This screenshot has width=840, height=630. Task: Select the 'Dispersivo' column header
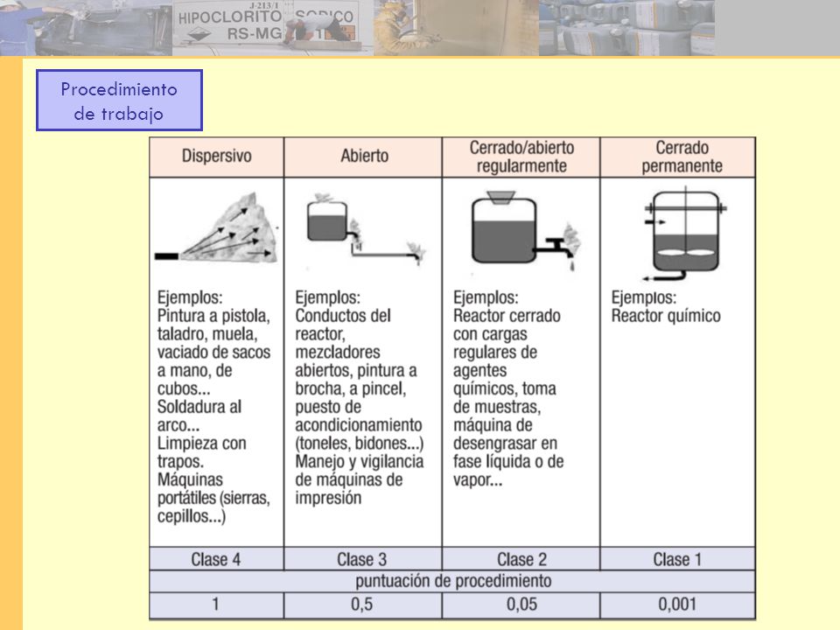tap(216, 157)
